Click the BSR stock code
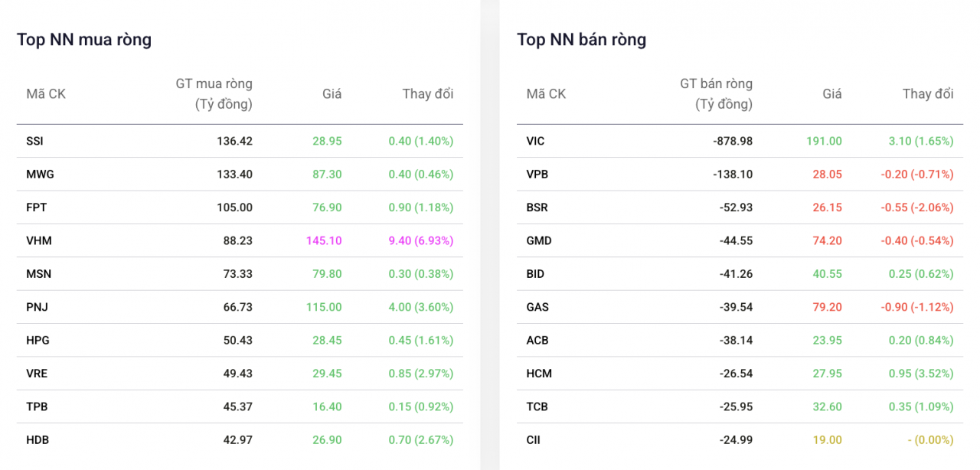 537,207
